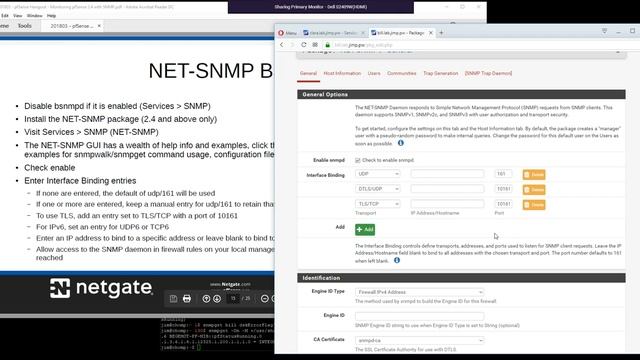Viewport: 640px width, 360px height.
Task: Click the save icon in Acrobat's floating toolbar
Action: click(x=173, y=299)
